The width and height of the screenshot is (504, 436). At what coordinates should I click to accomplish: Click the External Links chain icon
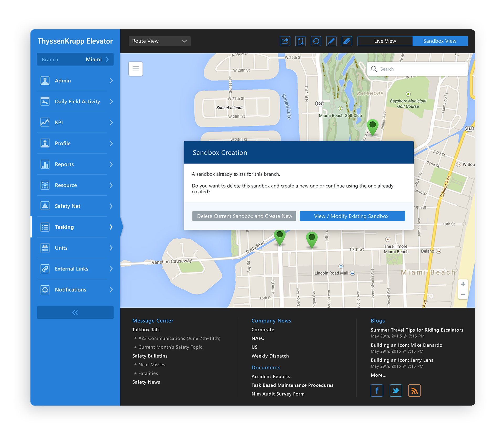pyautogui.click(x=45, y=269)
